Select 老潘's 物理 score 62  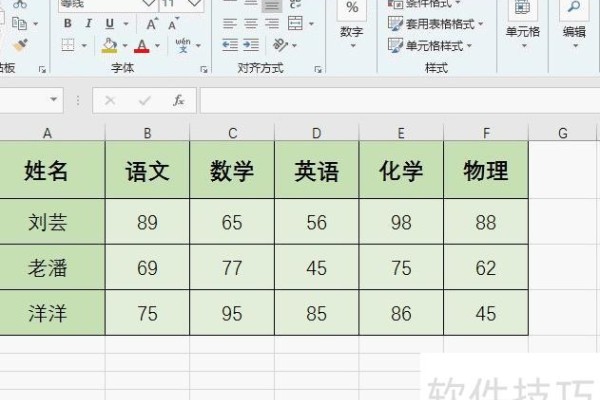(x=486, y=267)
